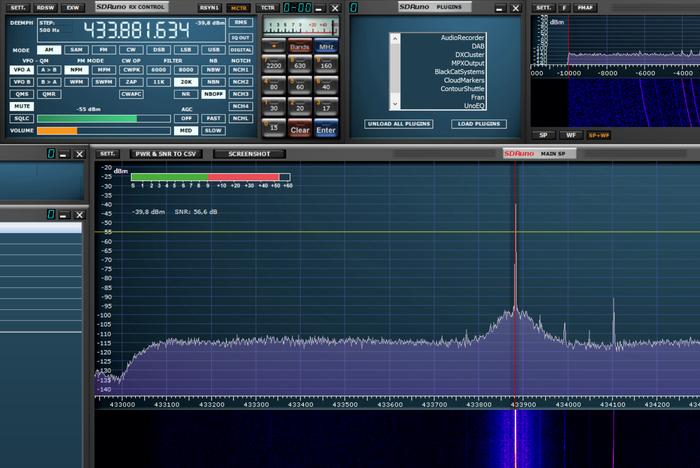Open the STEP 500 Hz selector
The width and height of the screenshot is (700, 468).
[55, 27]
